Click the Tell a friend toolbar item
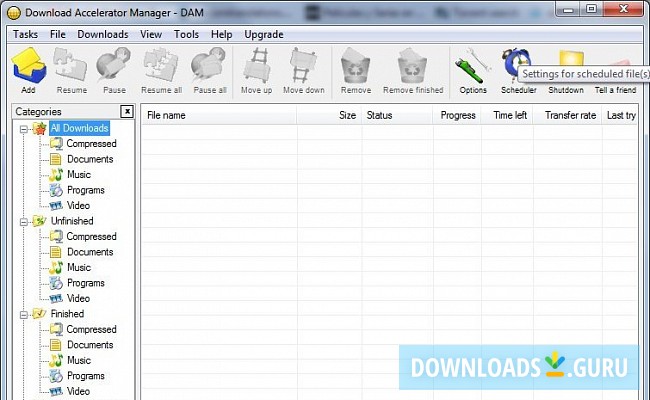The width and height of the screenshot is (650, 400). (616, 90)
